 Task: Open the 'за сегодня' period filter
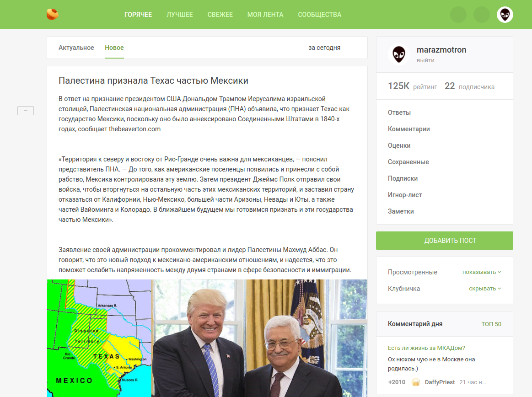tap(324, 48)
